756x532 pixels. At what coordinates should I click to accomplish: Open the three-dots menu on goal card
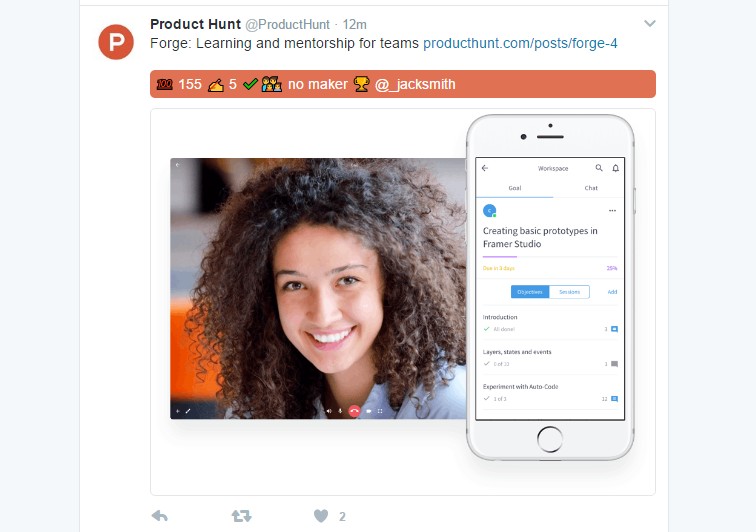coord(612,211)
